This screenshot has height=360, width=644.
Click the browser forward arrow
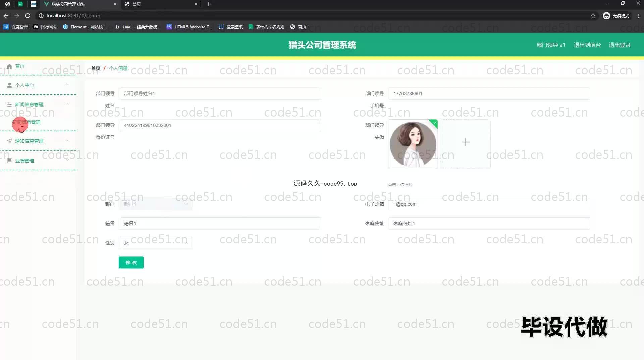[x=17, y=16]
